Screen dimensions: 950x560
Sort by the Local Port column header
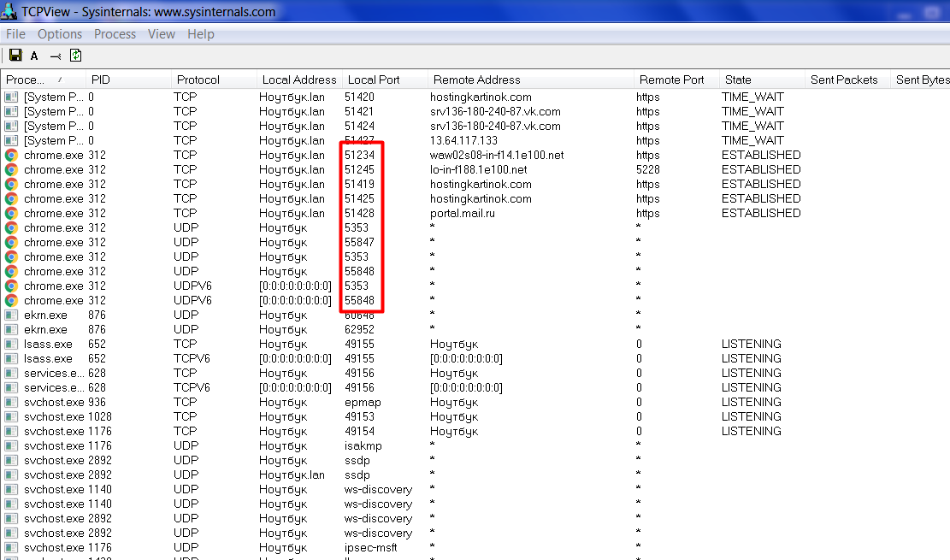[385, 80]
